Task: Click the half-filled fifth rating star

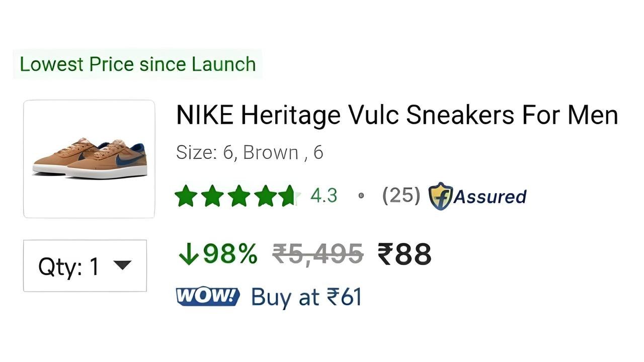Action: point(290,196)
